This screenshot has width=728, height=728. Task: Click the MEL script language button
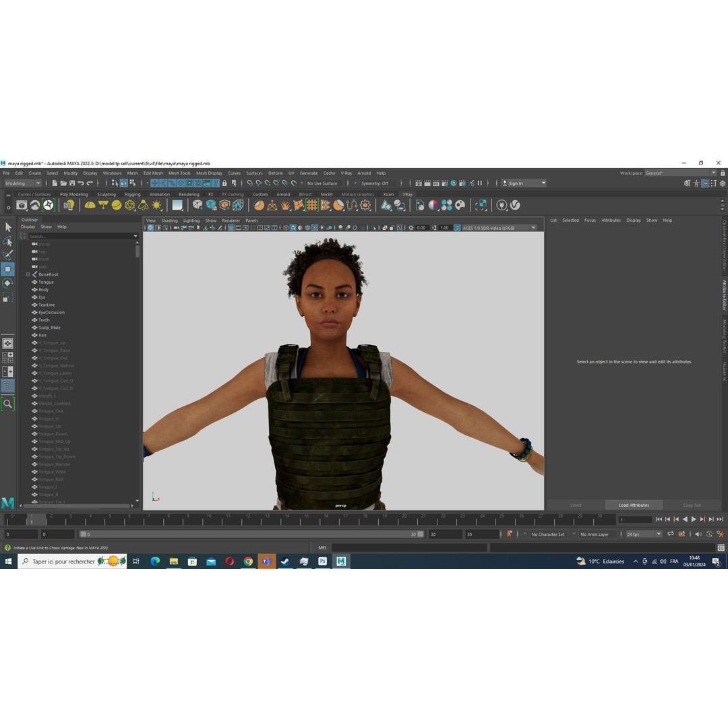point(322,548)
